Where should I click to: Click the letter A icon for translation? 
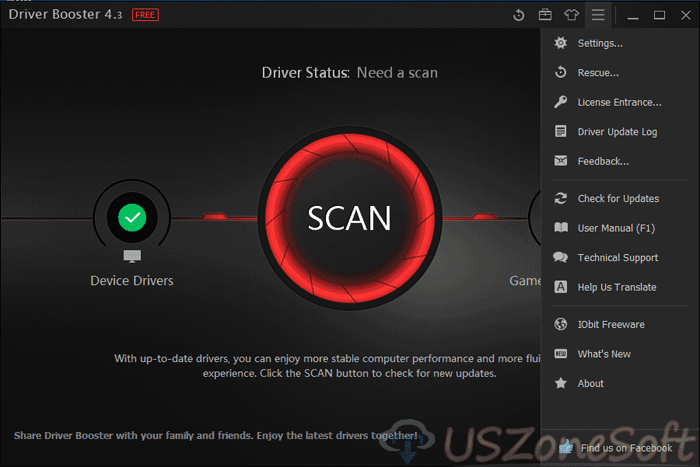[561, 287]
